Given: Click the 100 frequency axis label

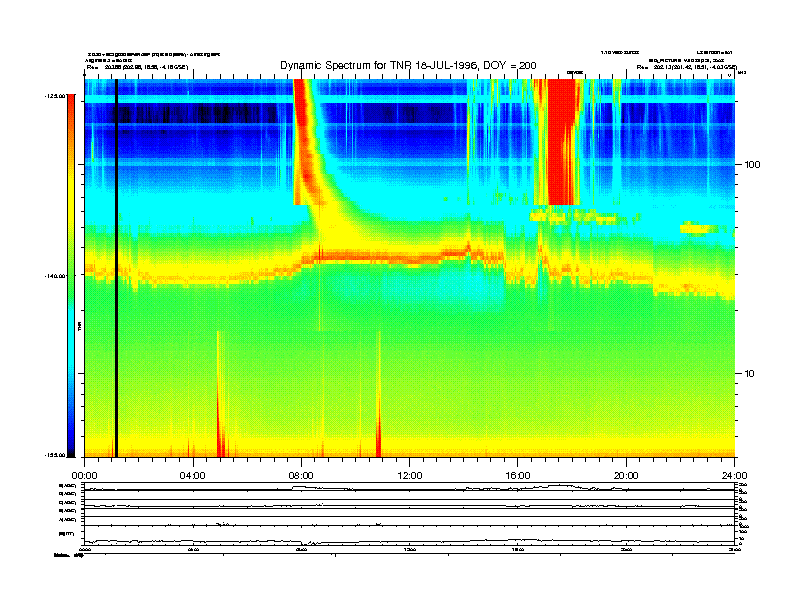Looking at the screenshot, I should (752, 165).
